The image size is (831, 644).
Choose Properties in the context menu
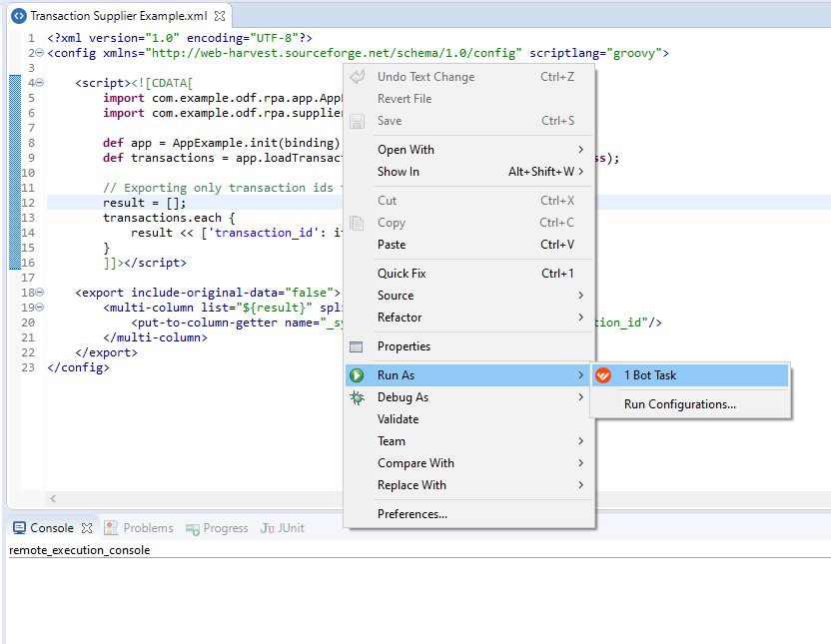(468, 346)
